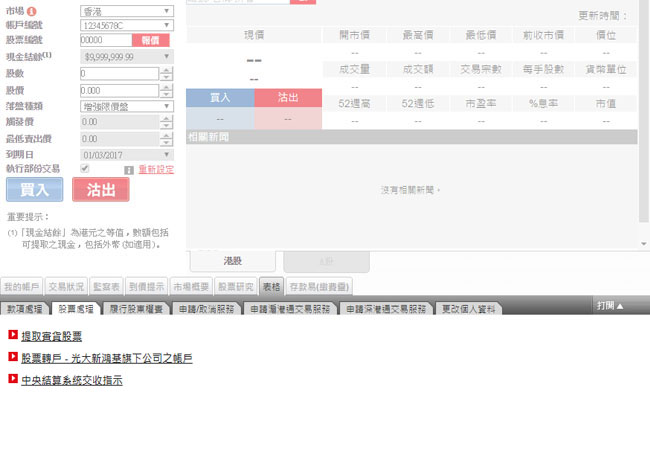Screen dimensions: 650x462
Task: Click the red arrow icon before 中央結算系統交收指示
Action: pos(12,379)
